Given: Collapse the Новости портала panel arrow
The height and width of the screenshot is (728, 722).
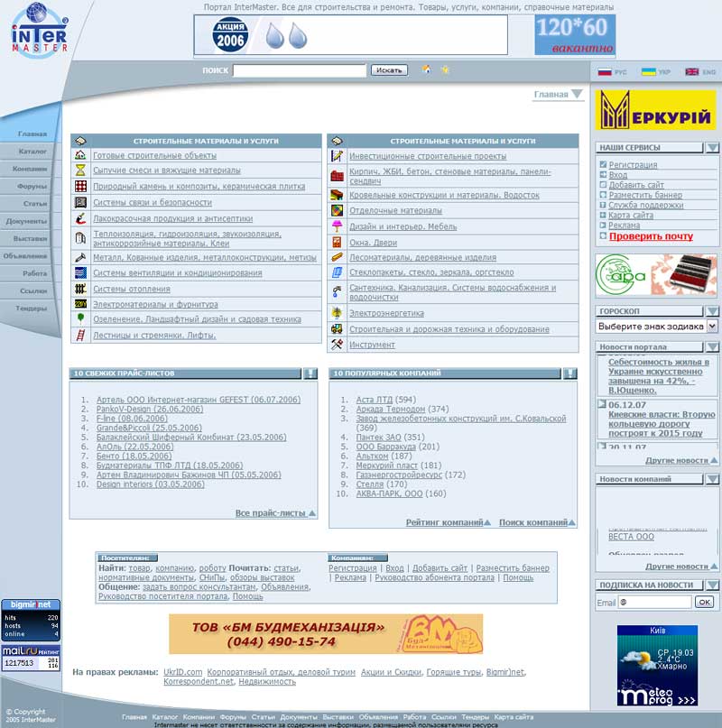Looking at the screenshot, I should click(712, 346).
